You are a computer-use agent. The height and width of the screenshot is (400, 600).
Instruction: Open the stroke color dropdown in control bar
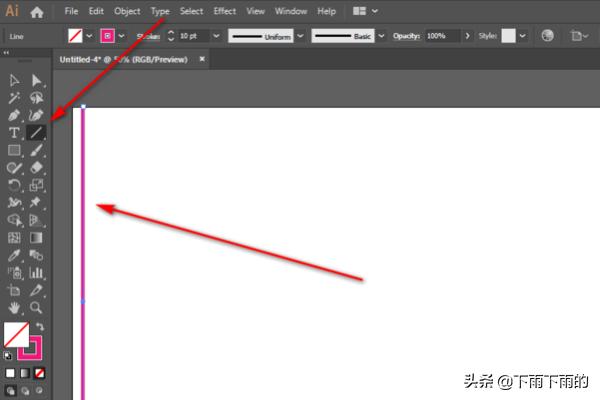(122, 35)
